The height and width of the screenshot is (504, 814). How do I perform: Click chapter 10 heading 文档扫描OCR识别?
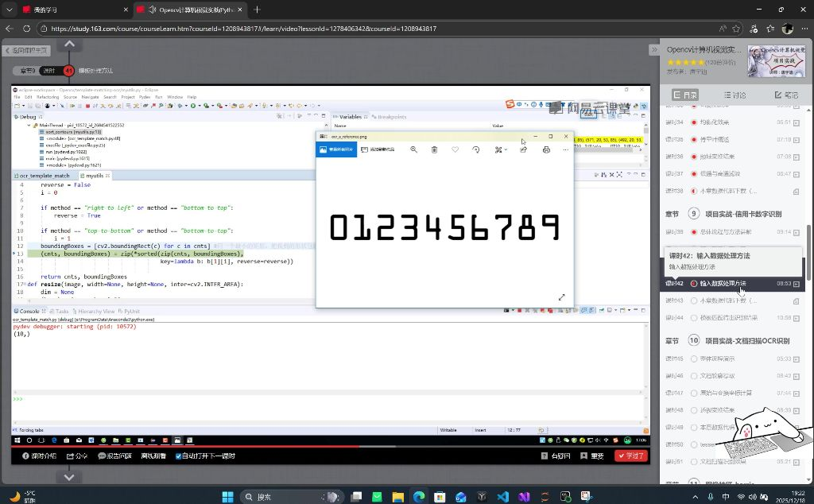pos(747,341)
